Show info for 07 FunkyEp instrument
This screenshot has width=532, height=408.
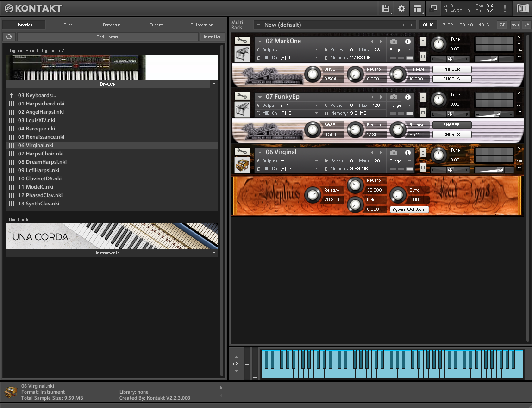pos(408,97)
